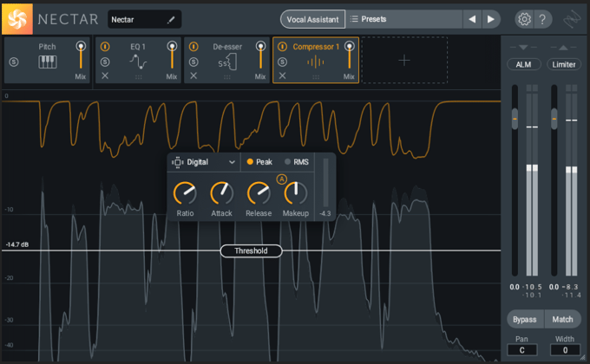Open Vocal Assistant
The height and width of the screenshot is (364, 590).
[x=312, y=19]
